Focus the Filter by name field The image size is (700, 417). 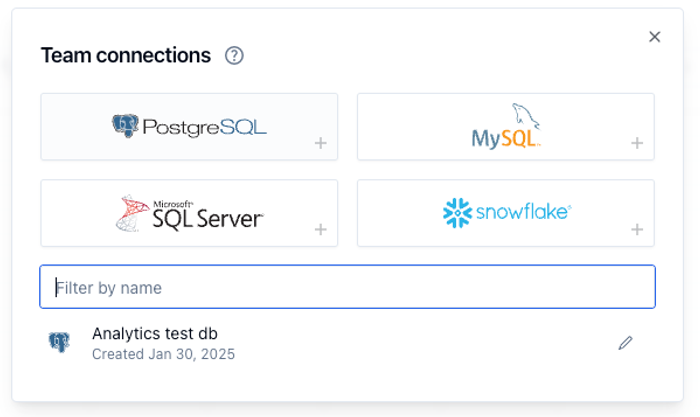(x=347, y=287)
